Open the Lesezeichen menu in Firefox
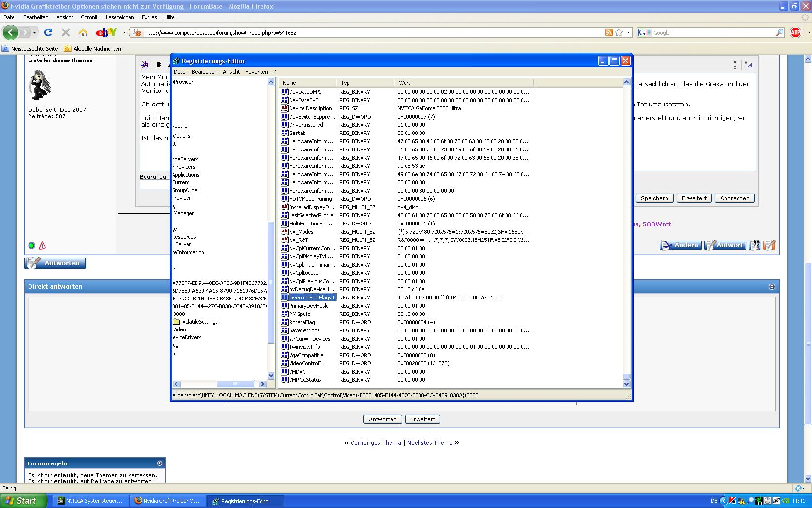The image size is (812, 508). (x=120, y=17)
